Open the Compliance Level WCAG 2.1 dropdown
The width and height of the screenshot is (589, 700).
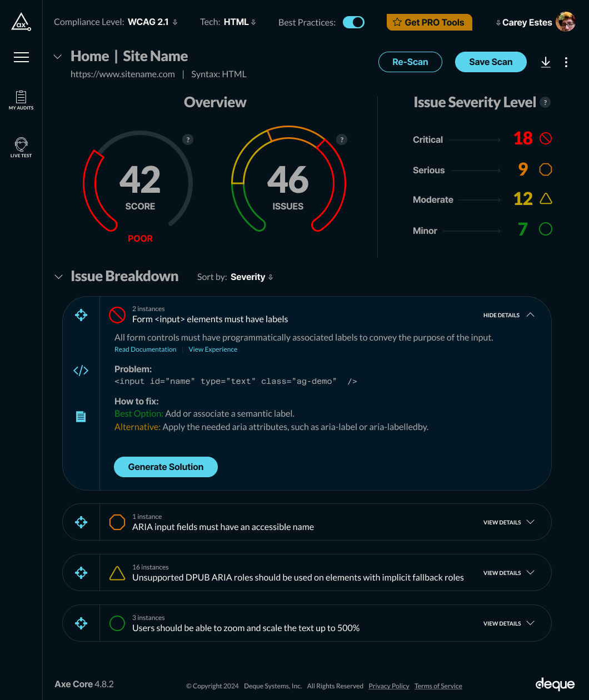(152, 22)
